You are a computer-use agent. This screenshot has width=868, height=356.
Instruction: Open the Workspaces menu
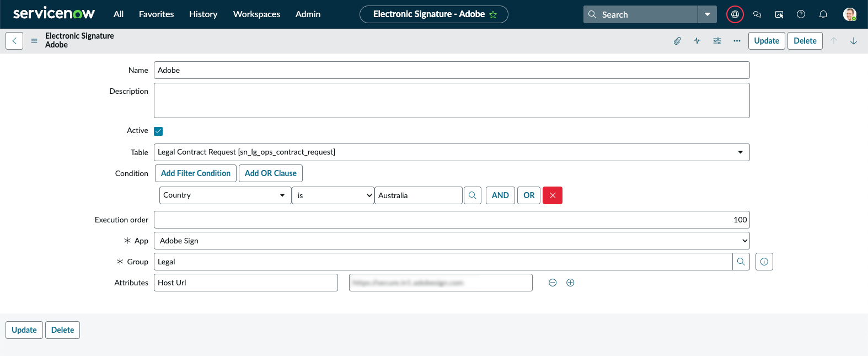256,14
